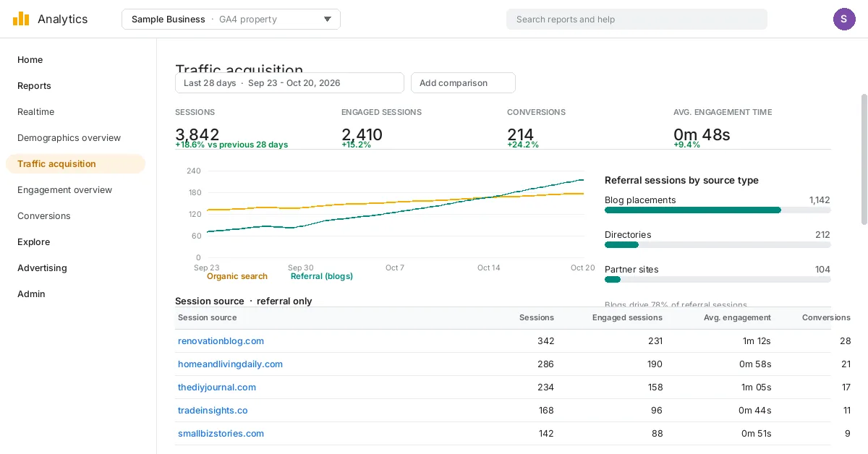
Task: Click the Avg. engagement column header
Action: click(737, 318)
